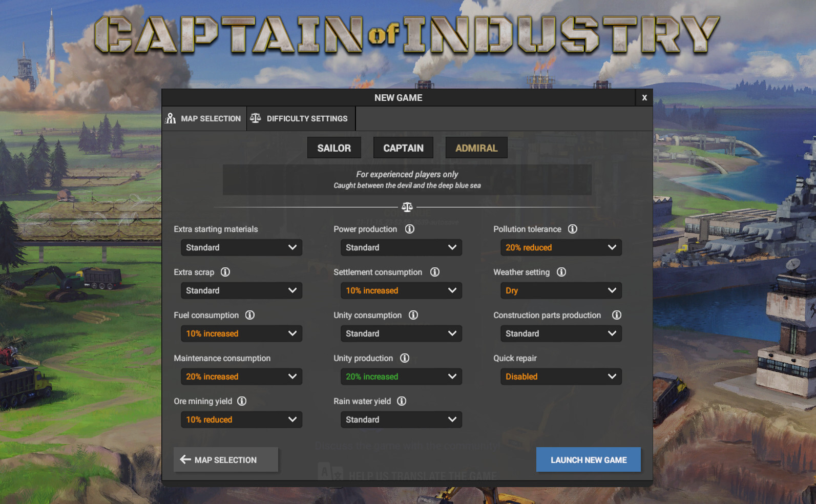
Task: Open info icon for Power production
Action: coord(410,229)
